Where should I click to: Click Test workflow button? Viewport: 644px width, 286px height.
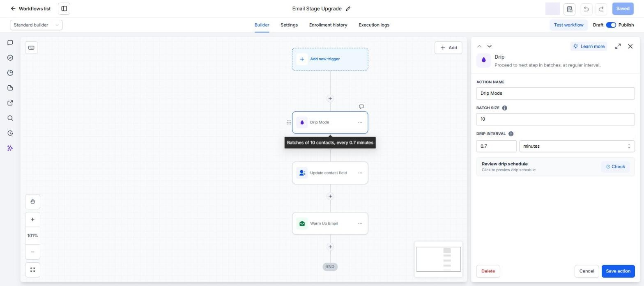tap(568, 25)
